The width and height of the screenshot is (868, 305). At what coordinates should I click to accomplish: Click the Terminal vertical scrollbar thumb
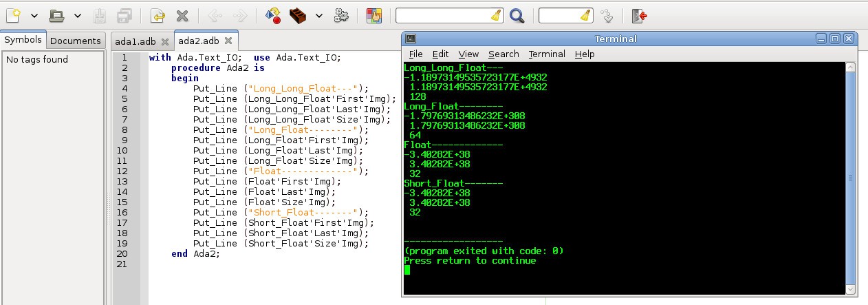[850, 178]
